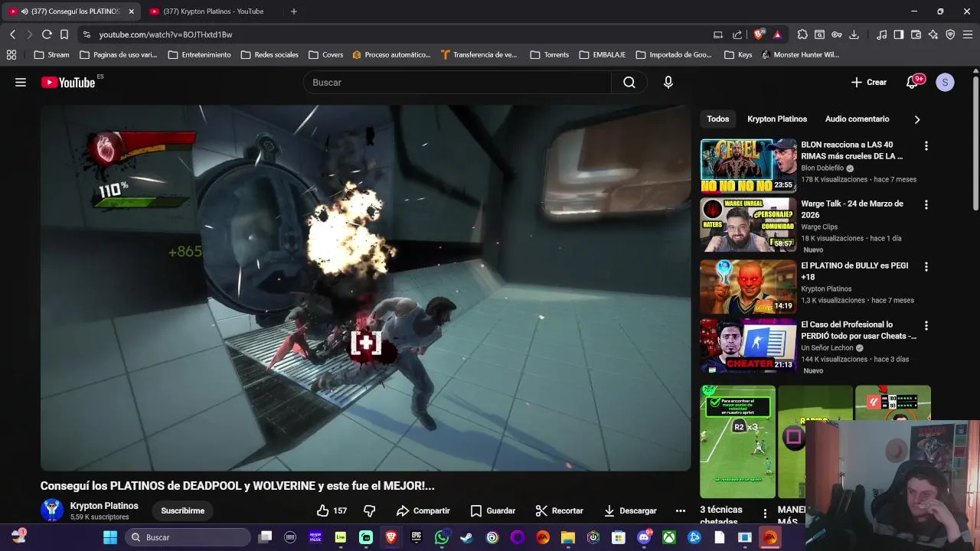Image resolution: width=980 pixels, height=551 pixels.
Task: Bookmark this page icon
Action: point(64,34)
